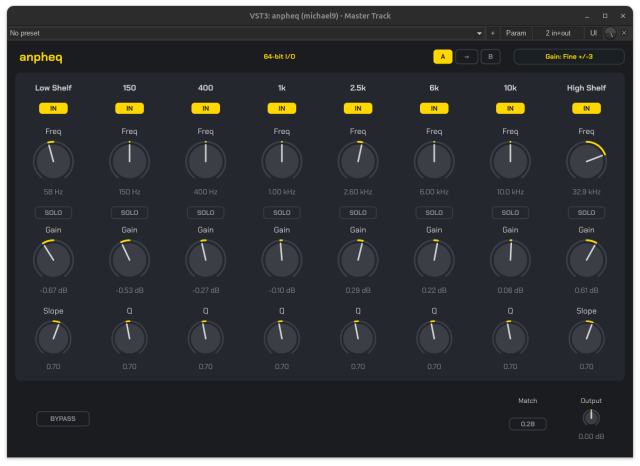Viewport: 640px width, 466px height.
Task: Open the preset dropdown arrow
Action: pos(479,33)
